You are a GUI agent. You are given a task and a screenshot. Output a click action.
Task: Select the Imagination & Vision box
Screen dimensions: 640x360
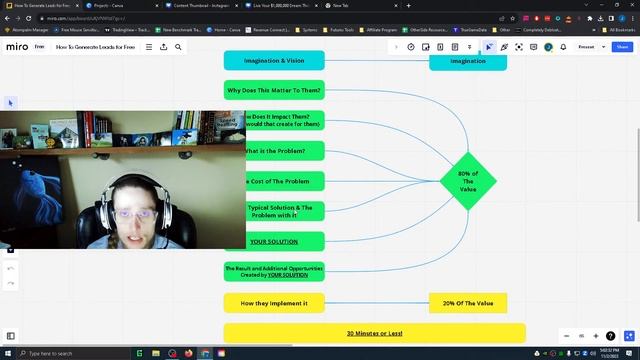pyautogui.click(x=274, y=60)
